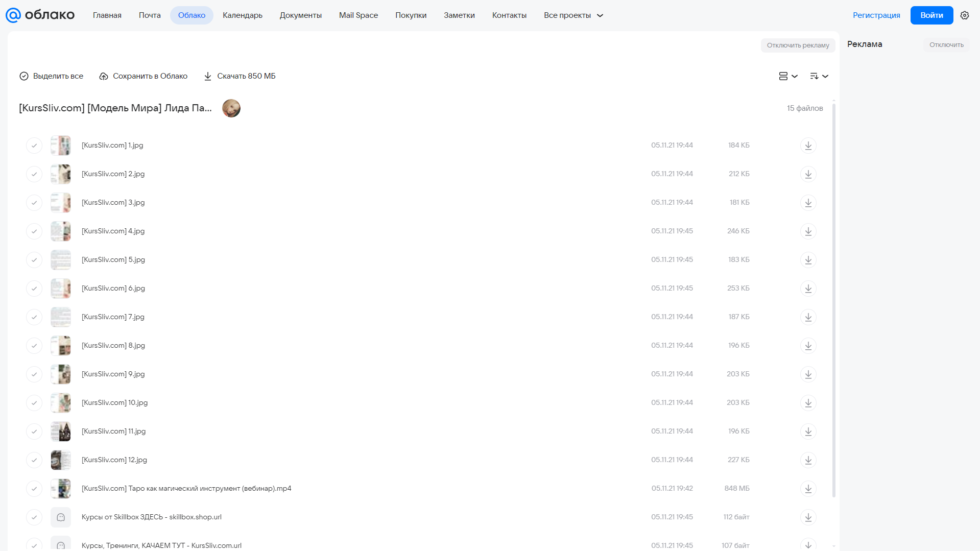Expand Все проекты dropdown

[573, 15]
